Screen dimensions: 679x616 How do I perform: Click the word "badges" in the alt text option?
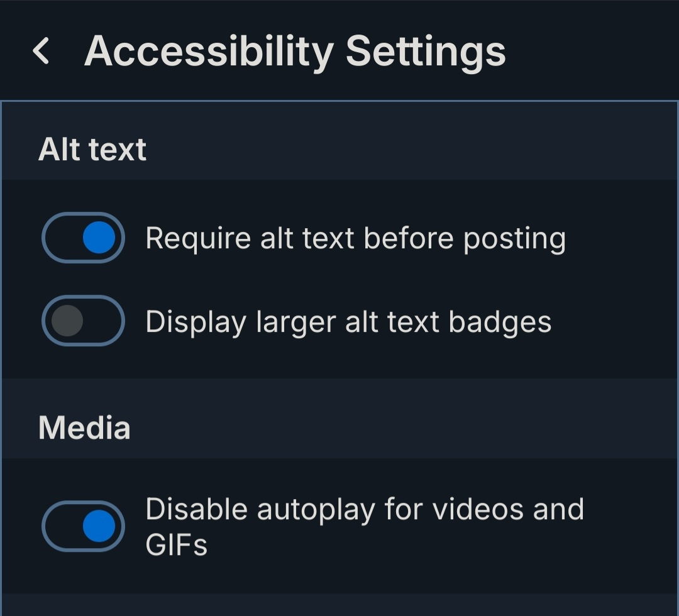[500, 322]
